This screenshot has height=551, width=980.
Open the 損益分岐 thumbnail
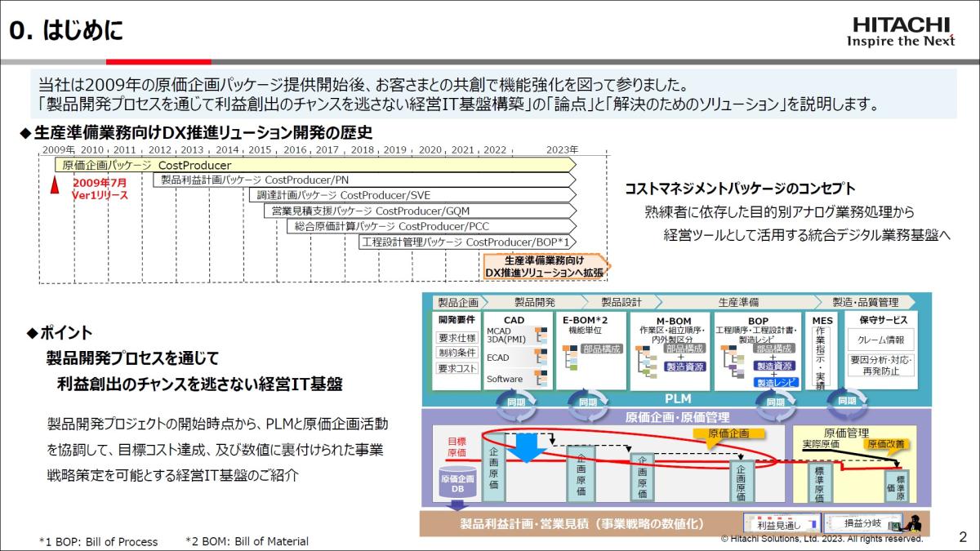862,522
